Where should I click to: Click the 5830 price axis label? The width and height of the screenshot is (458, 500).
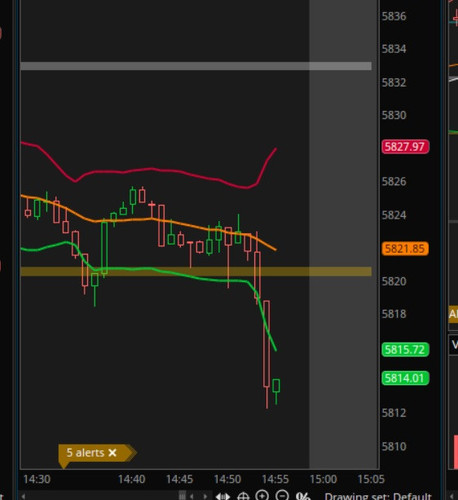point(394,115)
